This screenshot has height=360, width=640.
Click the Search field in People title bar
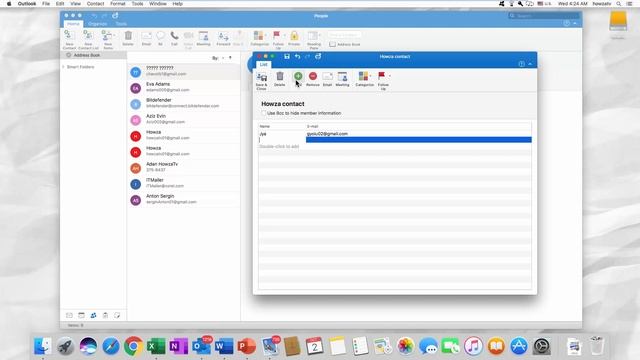[544, 16]
